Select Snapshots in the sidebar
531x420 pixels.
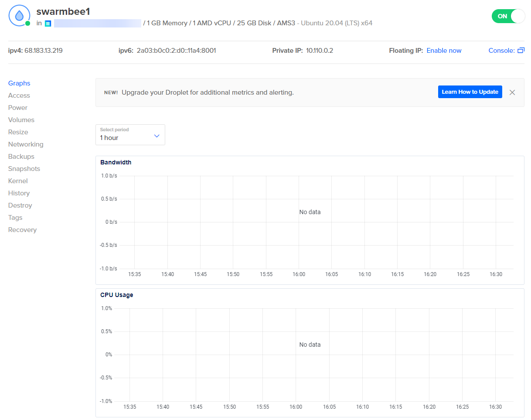coord(24,169)
